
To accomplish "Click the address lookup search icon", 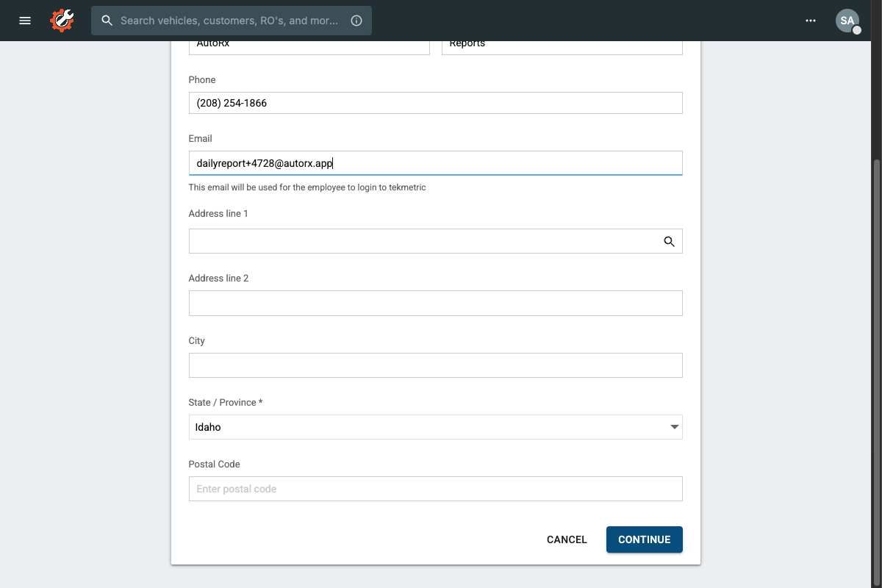I will [669, 241].
